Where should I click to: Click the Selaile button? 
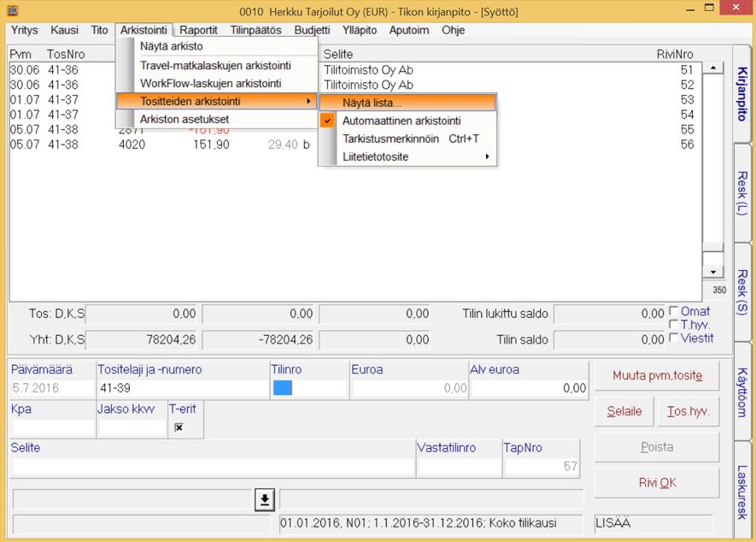(x=624, y=411)
